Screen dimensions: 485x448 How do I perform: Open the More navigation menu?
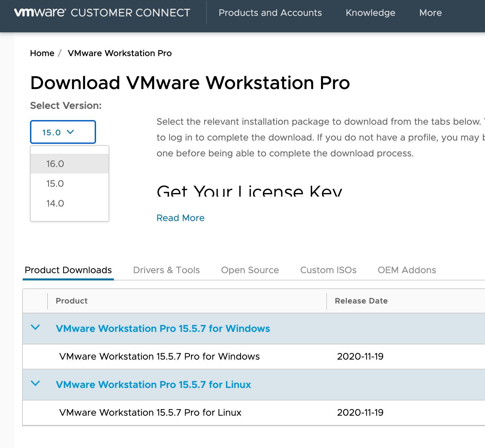tap(430, 13)
